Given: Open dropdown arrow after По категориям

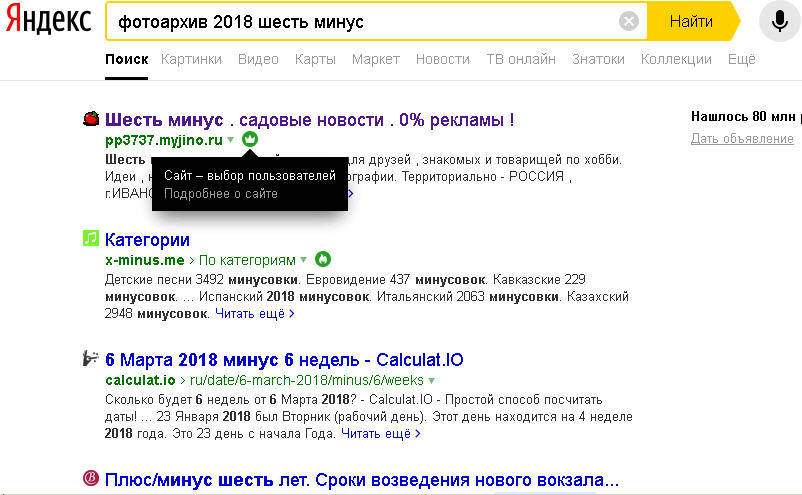Looking at the screenshot, I should tap(304, 260).
